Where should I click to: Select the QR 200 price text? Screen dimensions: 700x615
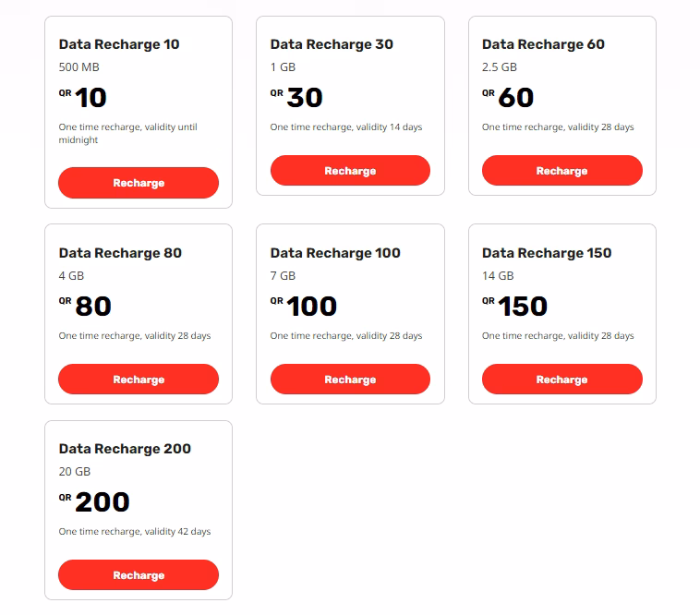tap(102, 502)
